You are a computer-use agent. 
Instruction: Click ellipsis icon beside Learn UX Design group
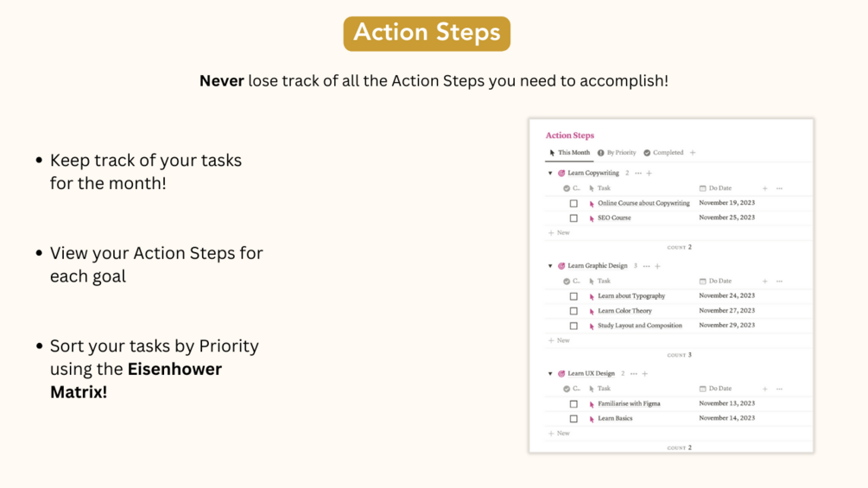click(x=634, y=373)
